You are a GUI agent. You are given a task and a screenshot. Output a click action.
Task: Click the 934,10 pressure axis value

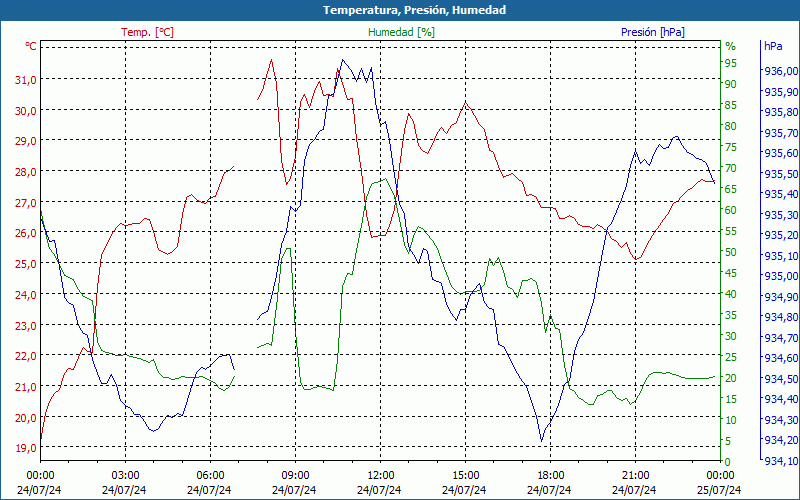tap(781, 461)
